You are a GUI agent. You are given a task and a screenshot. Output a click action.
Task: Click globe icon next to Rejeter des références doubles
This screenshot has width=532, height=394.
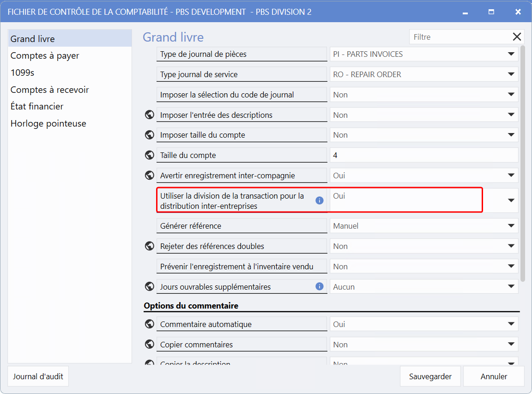(x=149, y=246)
